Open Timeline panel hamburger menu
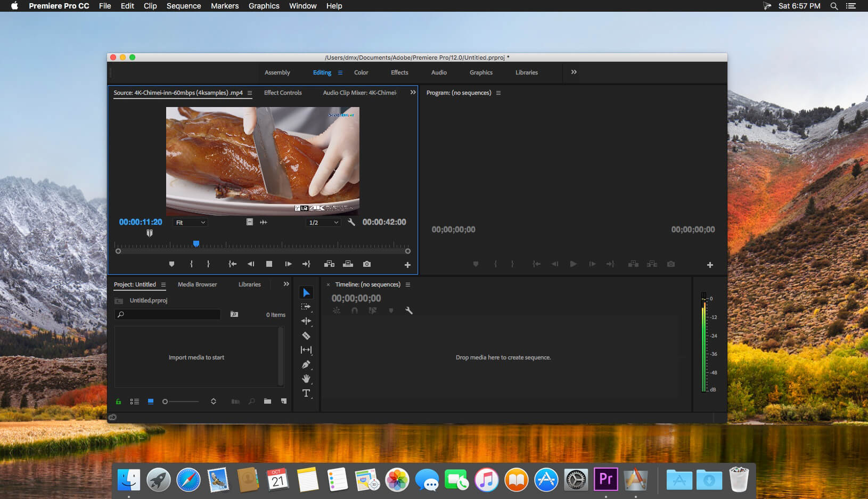This screenshot has width=868, height=499. pyautogui.click(x=408, y=285)
